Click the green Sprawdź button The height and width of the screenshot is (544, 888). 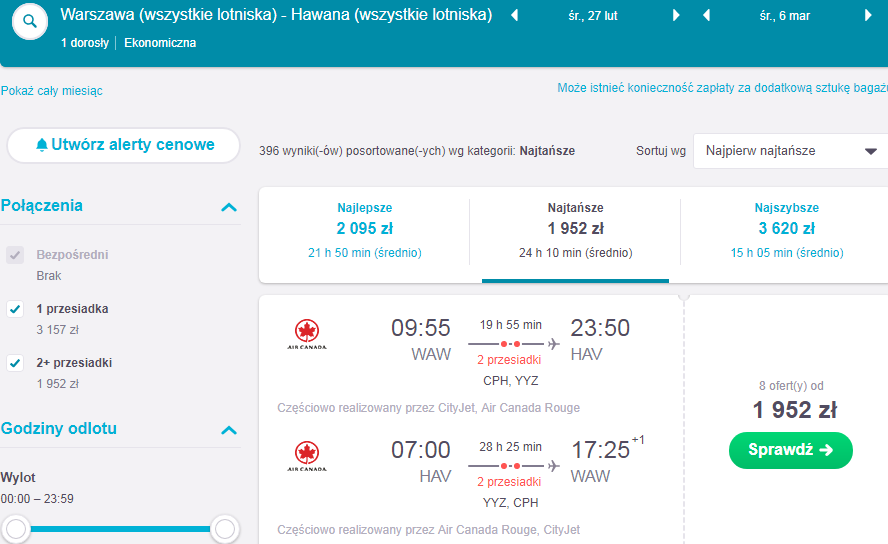(x=791, y=450)
